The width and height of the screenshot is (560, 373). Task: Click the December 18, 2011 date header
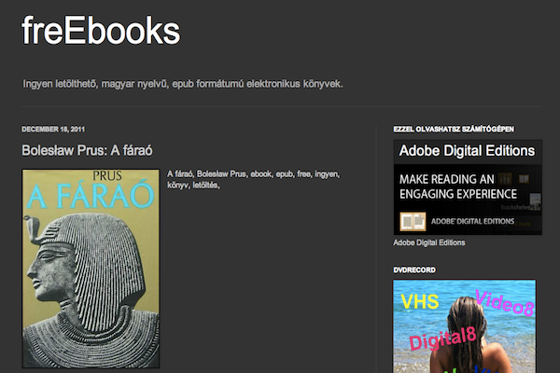(53, 129)
